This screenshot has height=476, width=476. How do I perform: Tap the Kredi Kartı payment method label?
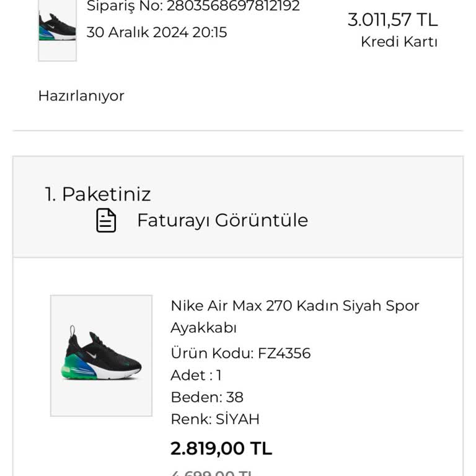(x=399, y=42)
